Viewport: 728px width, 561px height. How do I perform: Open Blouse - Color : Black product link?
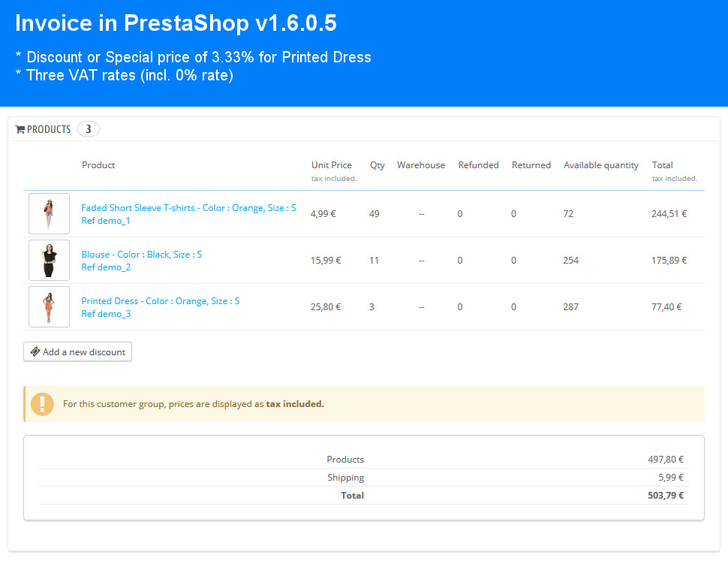[142, 261]
